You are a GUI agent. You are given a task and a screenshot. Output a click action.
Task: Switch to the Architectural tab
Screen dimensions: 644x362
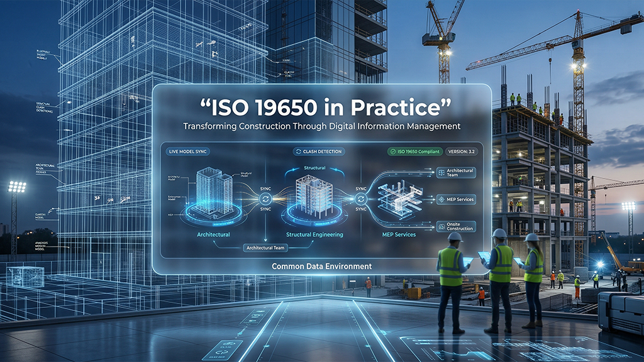pyautogui.click(x=214, y=234)
